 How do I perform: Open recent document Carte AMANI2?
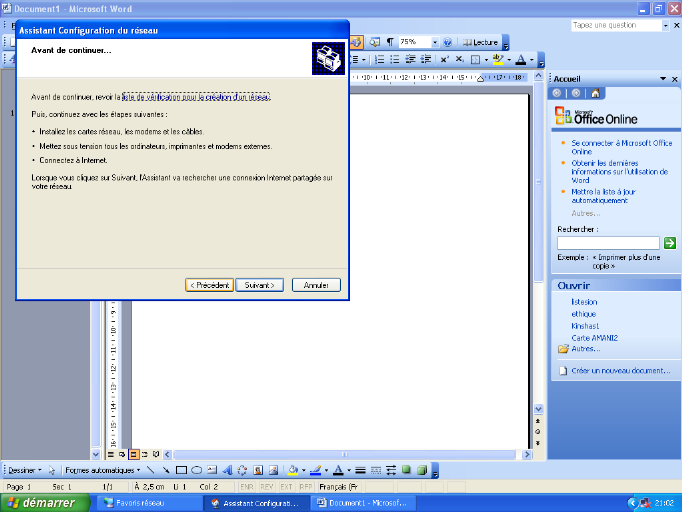coord(595,338)
